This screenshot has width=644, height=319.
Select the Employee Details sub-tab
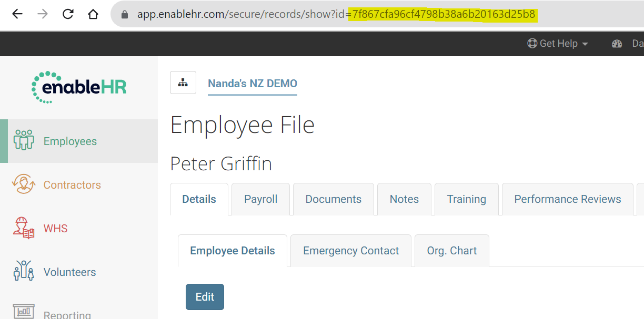pyautogui.click(x=233, y=251)
